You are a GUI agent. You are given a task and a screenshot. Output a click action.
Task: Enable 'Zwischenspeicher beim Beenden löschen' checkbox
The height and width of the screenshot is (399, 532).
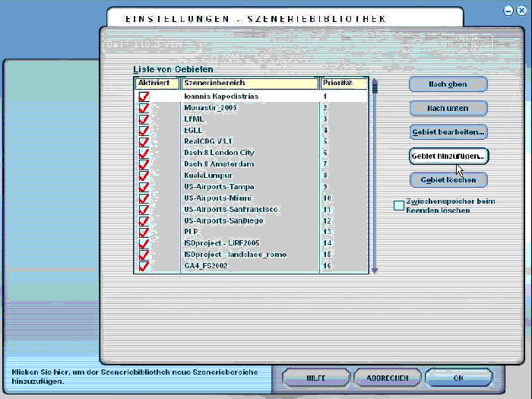coord(399,205)
